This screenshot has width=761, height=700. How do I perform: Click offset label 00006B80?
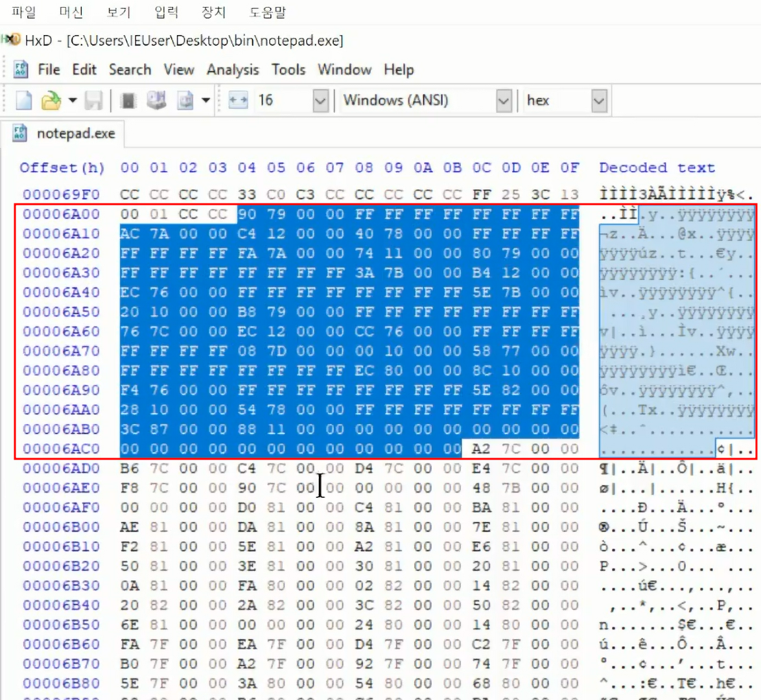pyautogui.click(x=61, y=684)
